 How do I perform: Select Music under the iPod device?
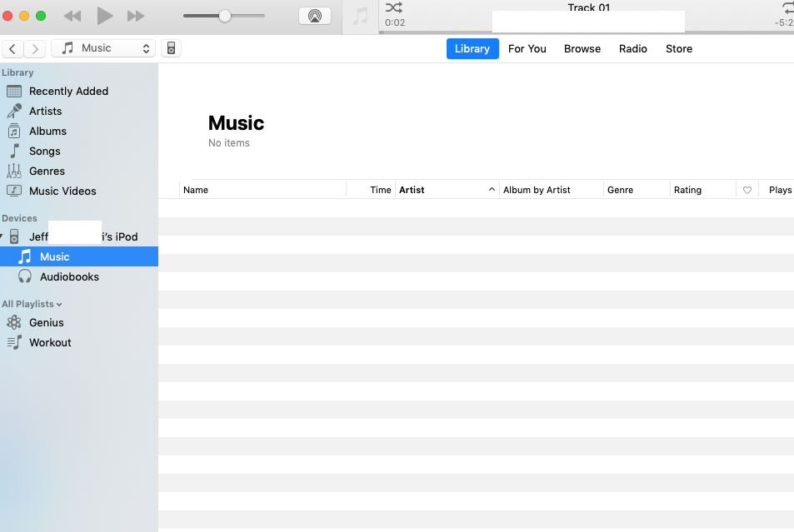coord(79,256)
